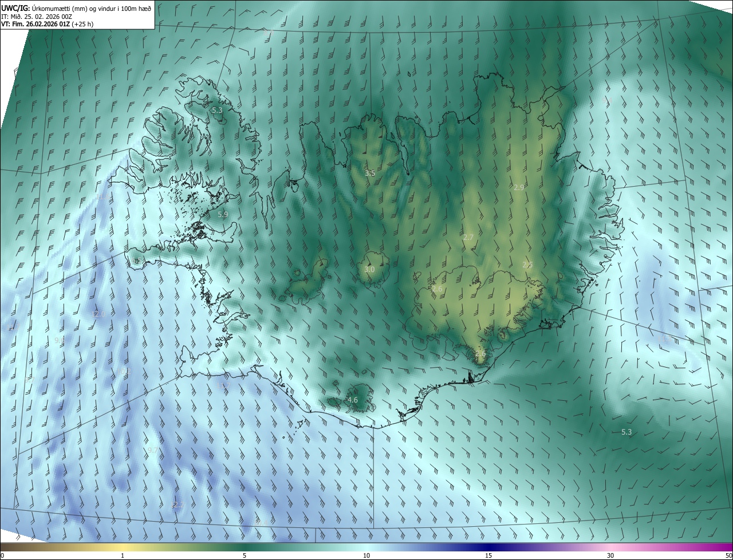
Task: Click the title 'UWC/IG: Úrkomumætti (mm) og vindur'
Action: pos(76,8)
